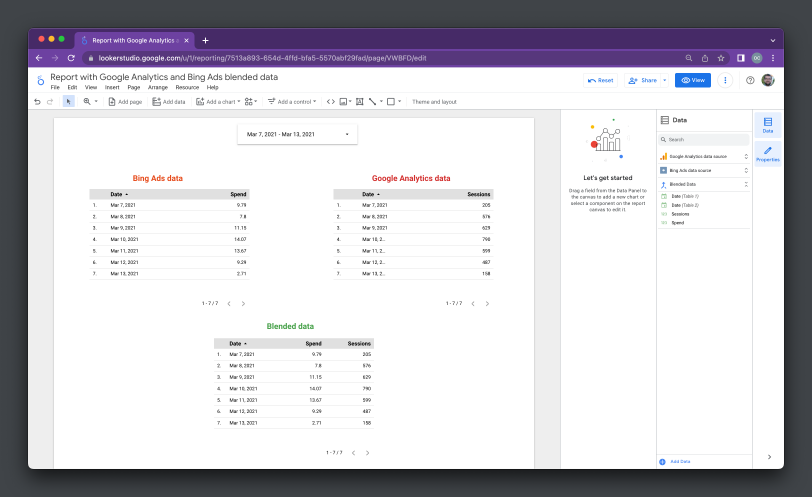Click the Undo arrow in the toolbar
Viewport: 812px width, 497px height.
pos(37,102)
